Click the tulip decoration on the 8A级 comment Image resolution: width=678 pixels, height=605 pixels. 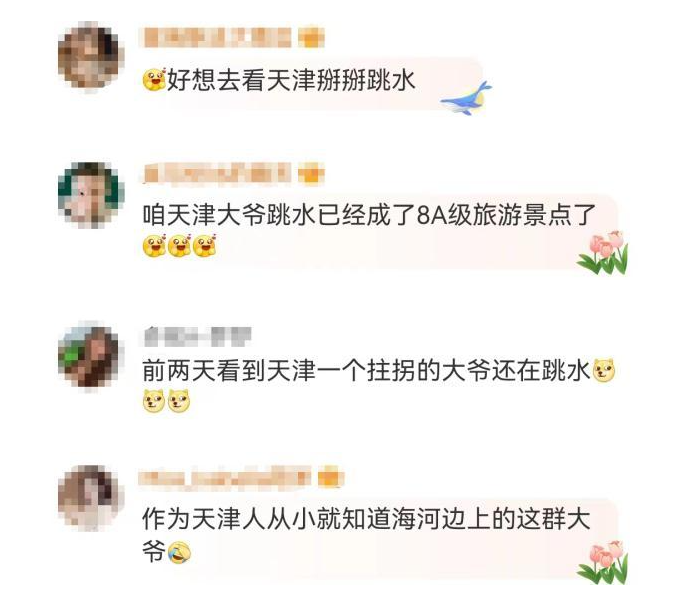coord(603,253)
